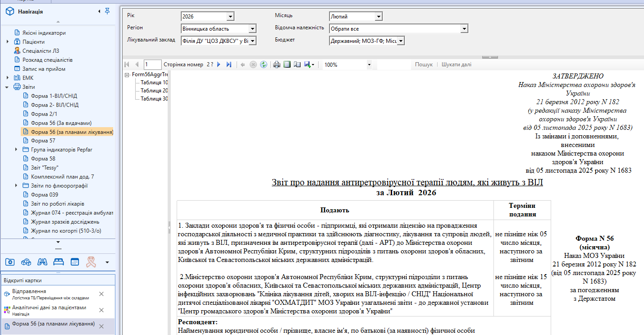This screenshot has height=335, width=644.
Task: Open the Рік dropdown
Action: tap(230, 17)
